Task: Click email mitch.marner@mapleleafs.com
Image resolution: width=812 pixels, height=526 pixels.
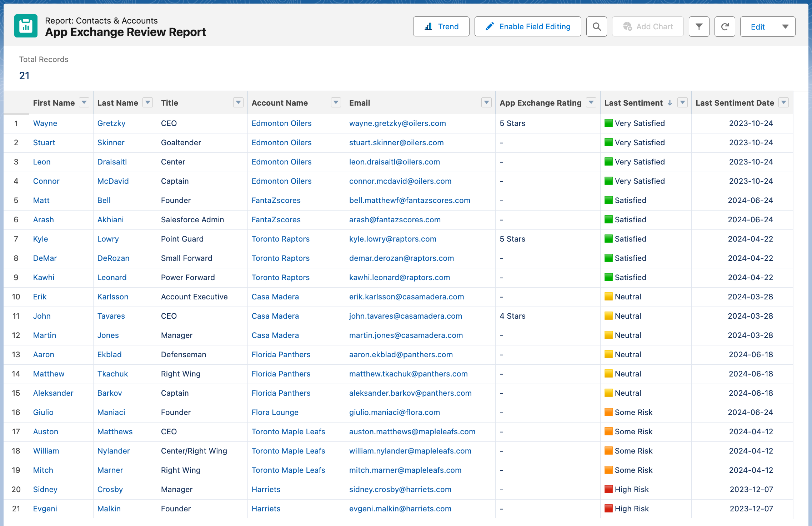Action: click(405, 470)
